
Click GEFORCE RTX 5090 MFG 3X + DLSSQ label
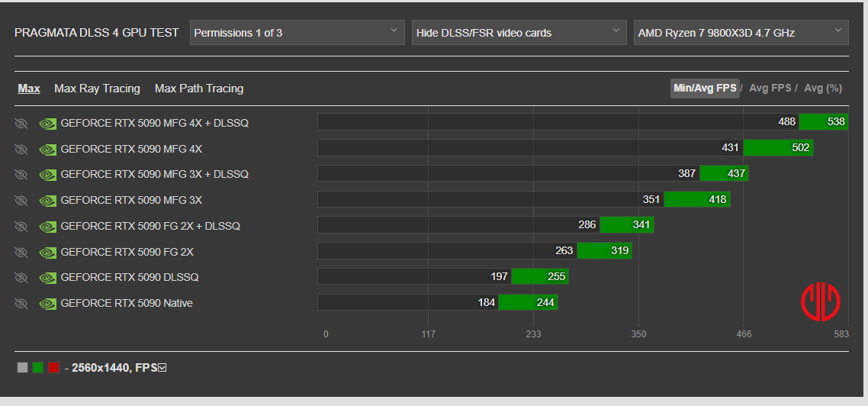tap(154, 175)
